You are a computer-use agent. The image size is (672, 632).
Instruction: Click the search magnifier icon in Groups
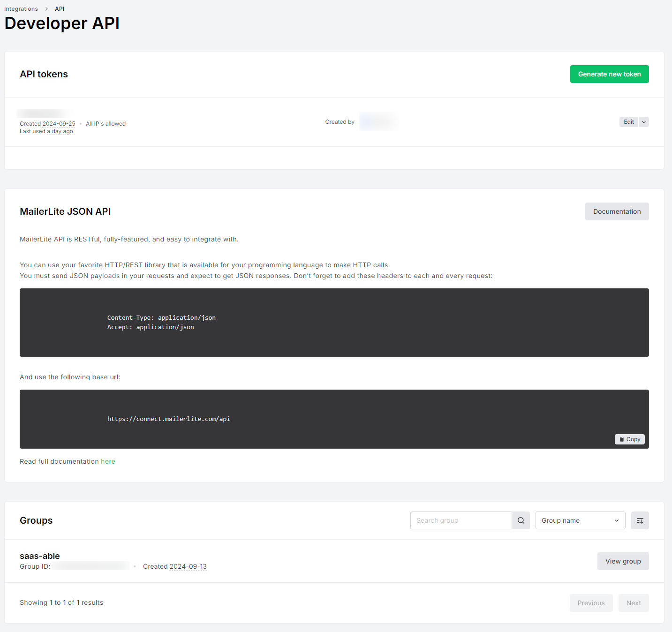pyautogui.click(x=521, y=520)
